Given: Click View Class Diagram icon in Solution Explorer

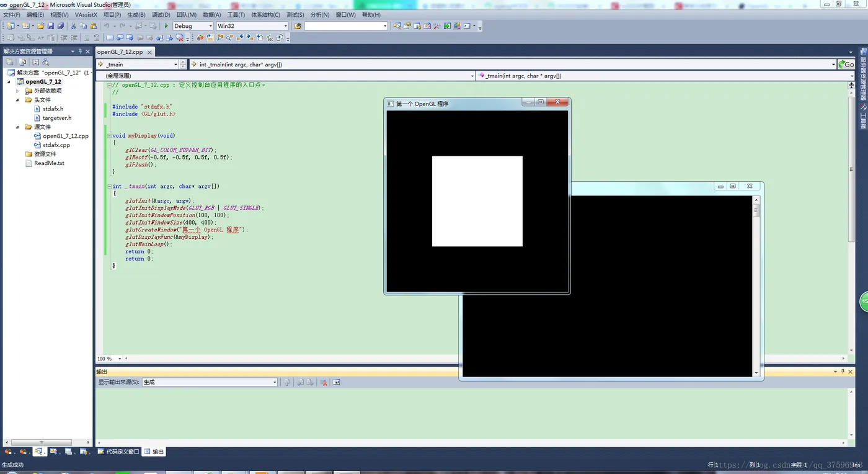Looking at the screenshot, I should click(45, 62).
